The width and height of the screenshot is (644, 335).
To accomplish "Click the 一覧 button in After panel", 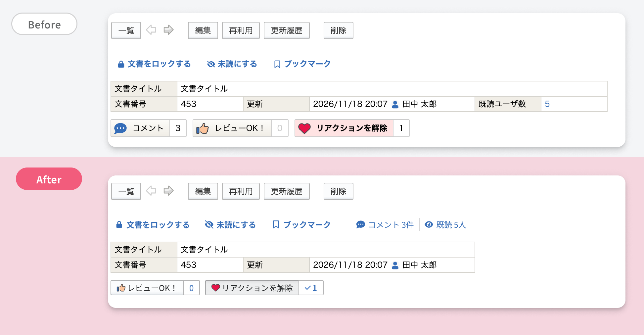I will tap(126, 191).
